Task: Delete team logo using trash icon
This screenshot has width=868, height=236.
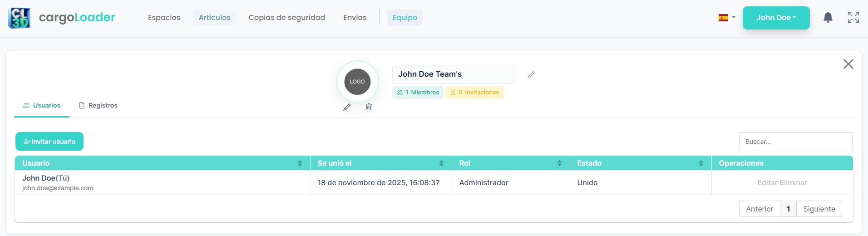Action: pyautogui.click(x=369, y=107)
